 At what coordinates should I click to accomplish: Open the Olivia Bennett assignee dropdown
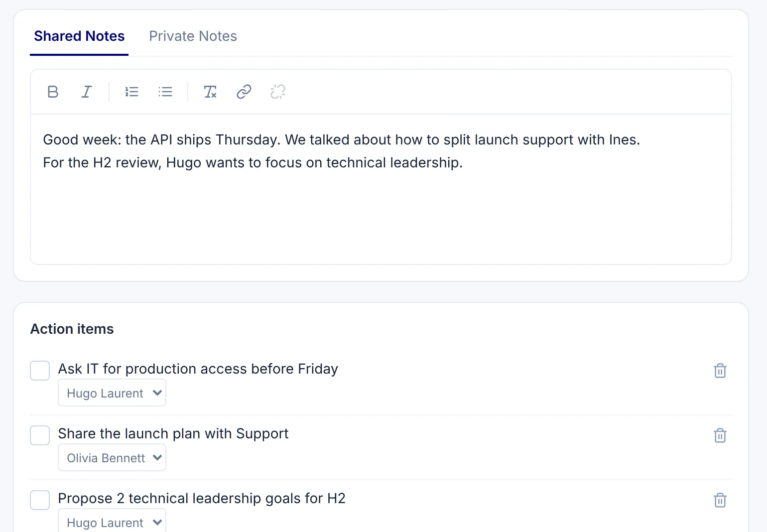click(112, 458)
